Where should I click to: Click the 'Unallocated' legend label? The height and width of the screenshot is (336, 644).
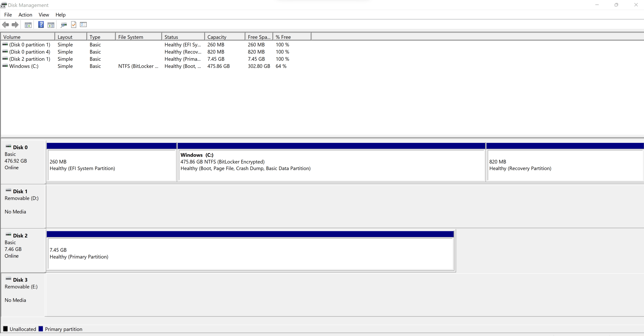[x=23, y=329]
